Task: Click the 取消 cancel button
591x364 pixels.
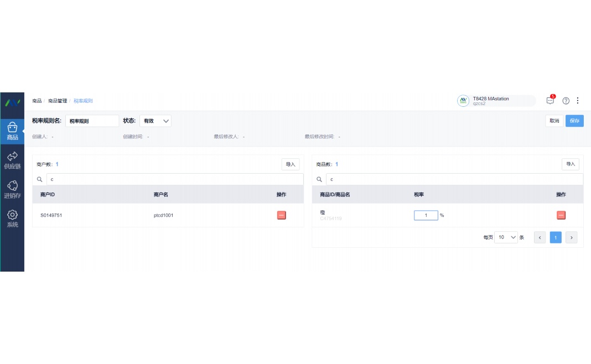Action: 554,121
